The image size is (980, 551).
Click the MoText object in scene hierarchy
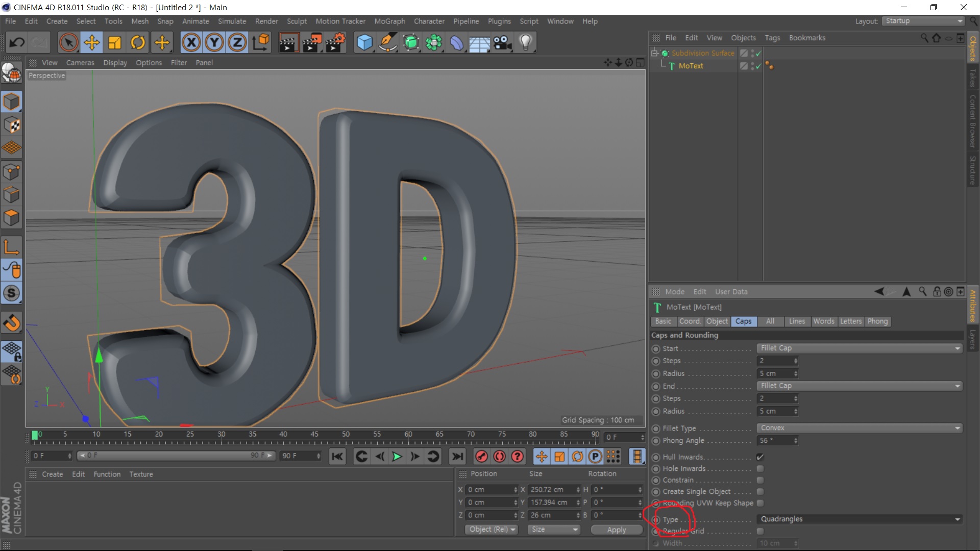(691, 65)
